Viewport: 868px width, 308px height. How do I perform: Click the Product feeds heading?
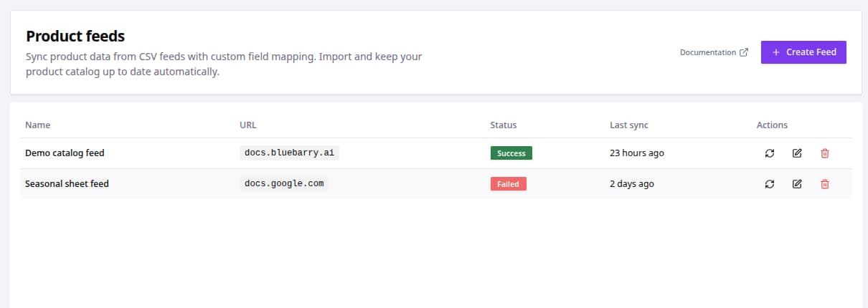click(75, 36)
